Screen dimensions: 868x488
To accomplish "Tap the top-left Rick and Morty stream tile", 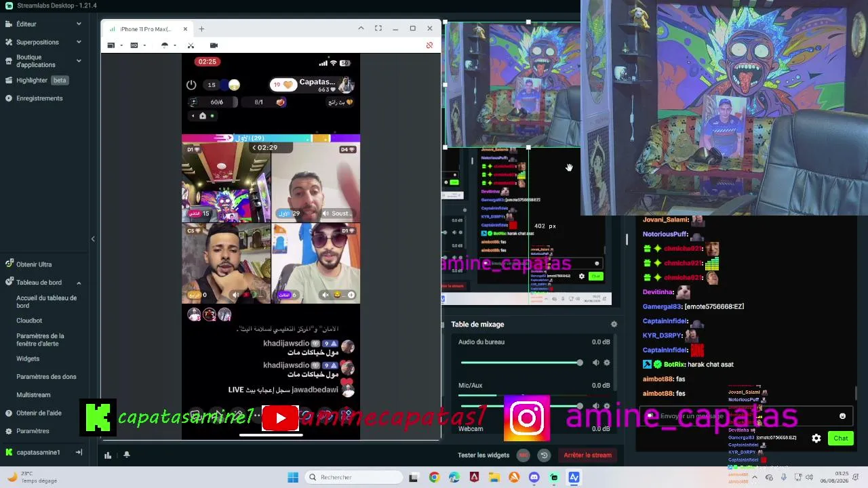I will tap(226, 182).
